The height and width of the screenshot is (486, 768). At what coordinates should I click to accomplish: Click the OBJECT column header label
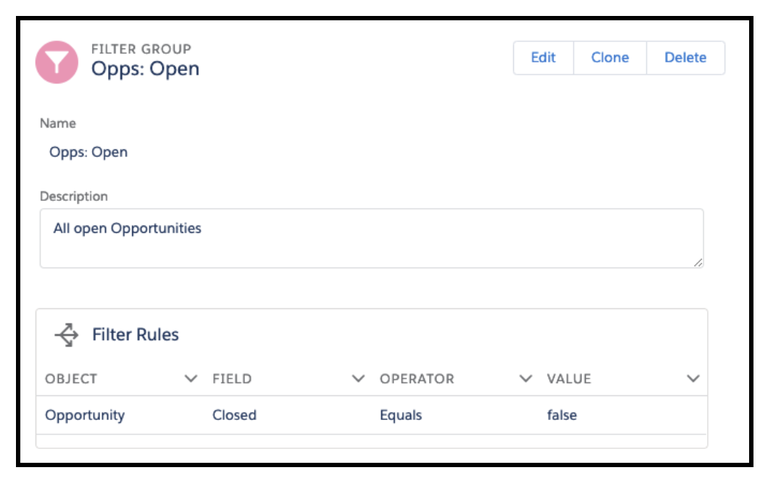[71, 379]
